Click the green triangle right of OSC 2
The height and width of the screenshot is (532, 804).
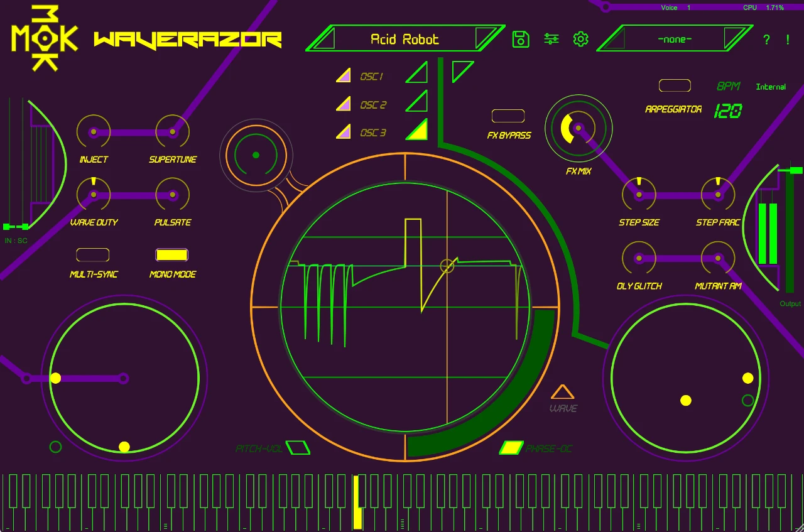pos(418,101)
